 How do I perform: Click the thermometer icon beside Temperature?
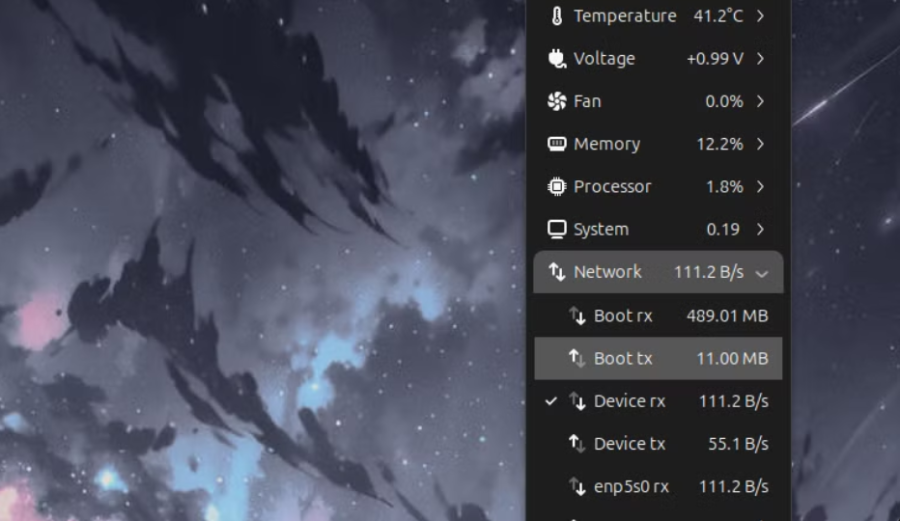click(x=557, y=16)
